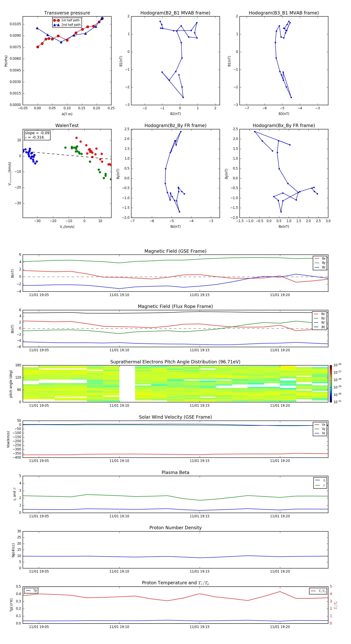
Task: Click the pitch angle color bar
Action: (331, 383)
